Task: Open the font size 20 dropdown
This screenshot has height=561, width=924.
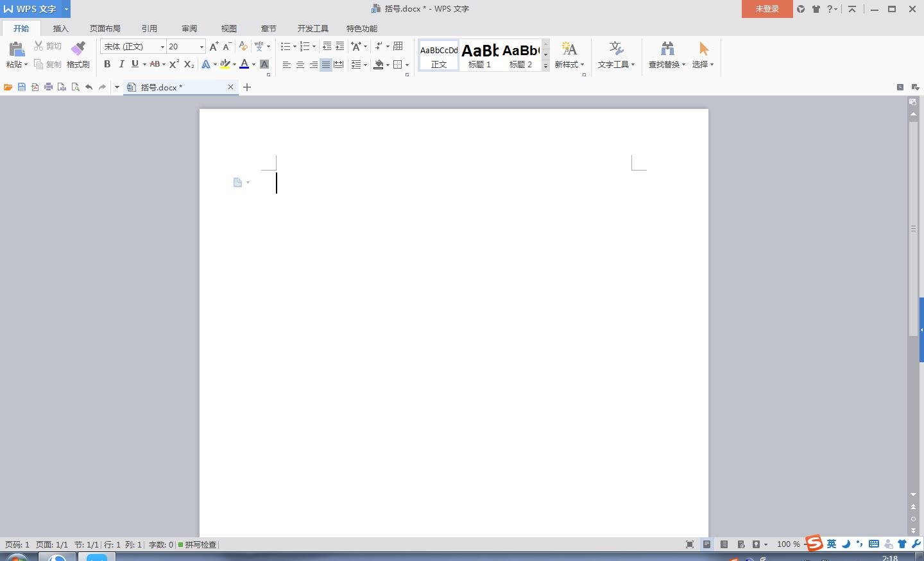Action: pyautogui.click(x=201, y=46)
